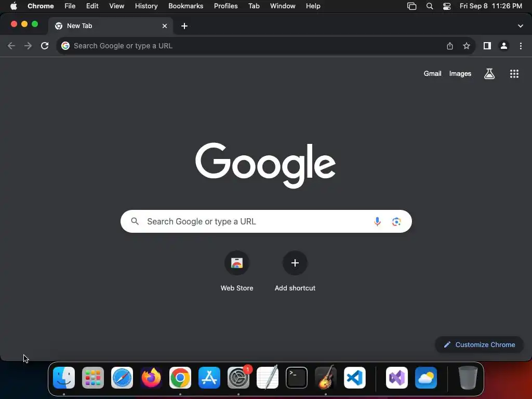Viewport: 532px width, 399px height.
Task: Bookmark this tab with star icon
Action: click(467, 46)
